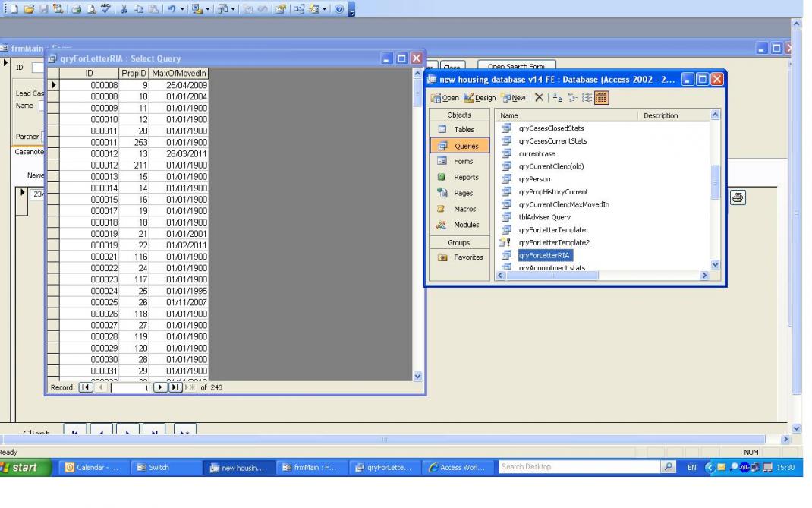The height and width of the screenshot is (508, 812).
Task: Jump to last record in query navigator
Action: click(175, 387)
